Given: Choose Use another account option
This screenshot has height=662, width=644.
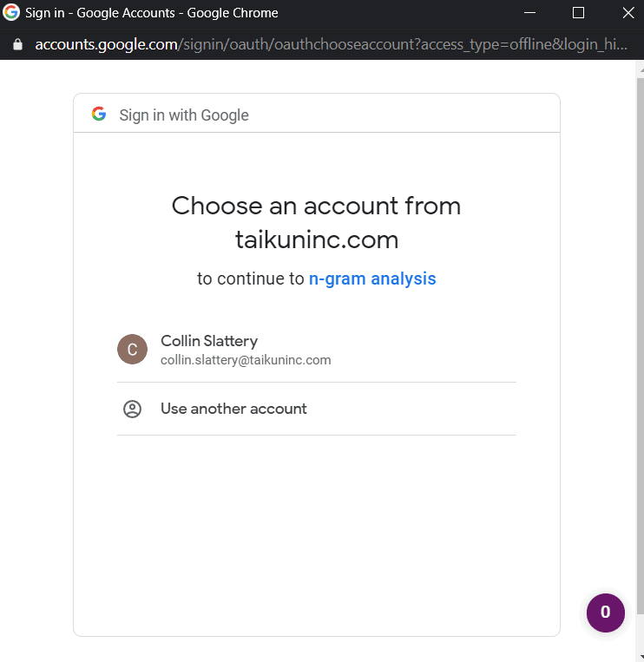Looking at the screenshot, I should click(x=316, y=409).
